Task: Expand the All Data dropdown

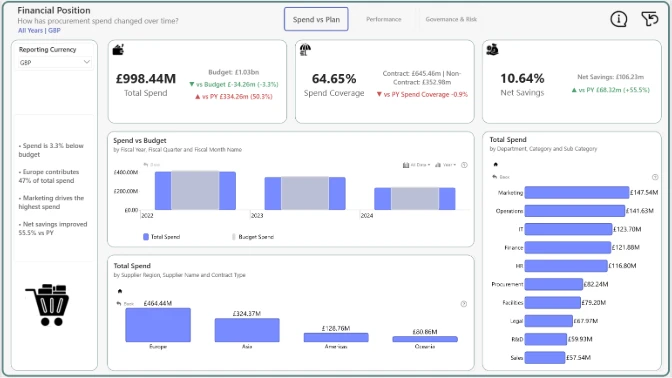Action: pyautogui.click(x=417, y=165)
